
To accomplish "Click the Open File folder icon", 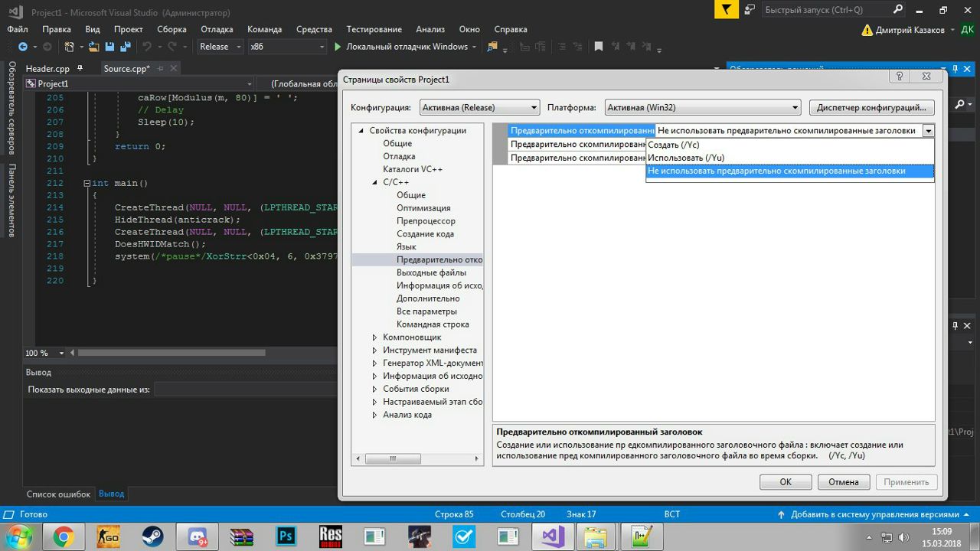I will pos(93,47).
